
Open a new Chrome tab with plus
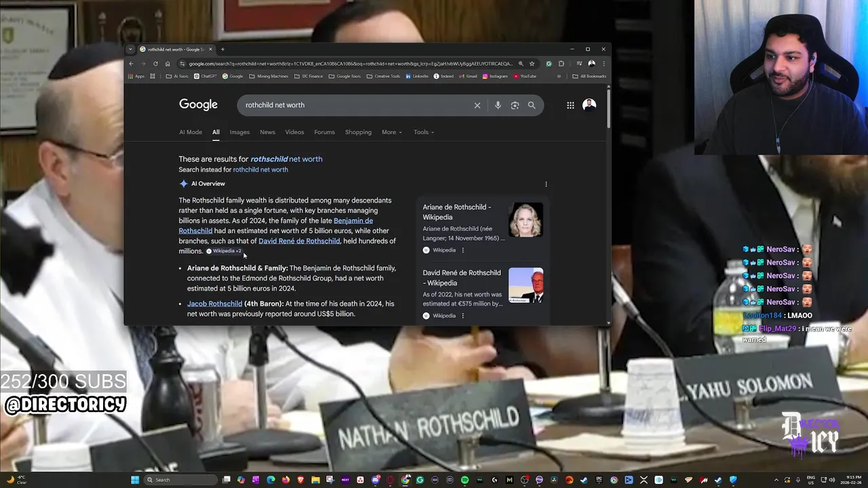222,49
